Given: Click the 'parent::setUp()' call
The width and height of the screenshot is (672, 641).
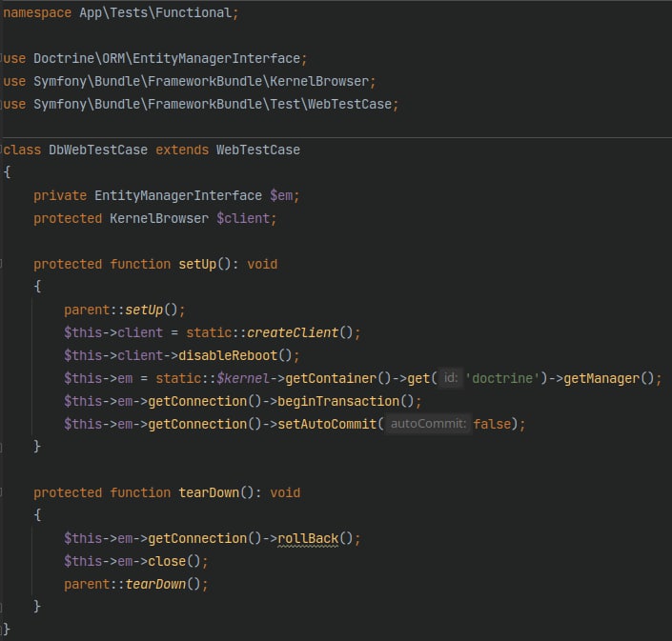Looking at the screenshot, I should (x=121, y=310).
